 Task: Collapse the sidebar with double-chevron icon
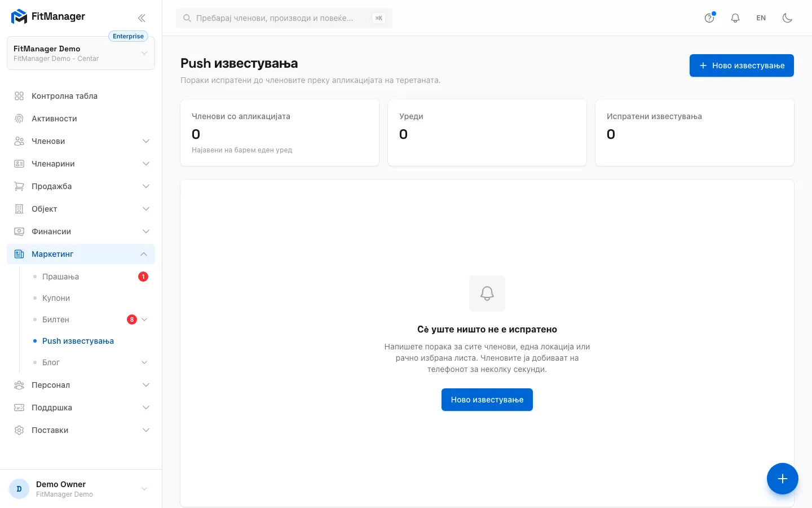pyautogui.click(x=142, y=18)
